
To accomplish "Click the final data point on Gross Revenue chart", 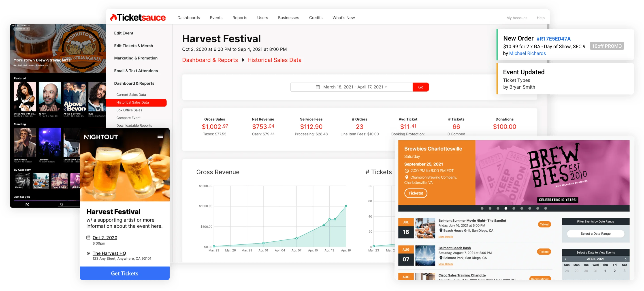I will pyautogui.click(x=346, y=206).
